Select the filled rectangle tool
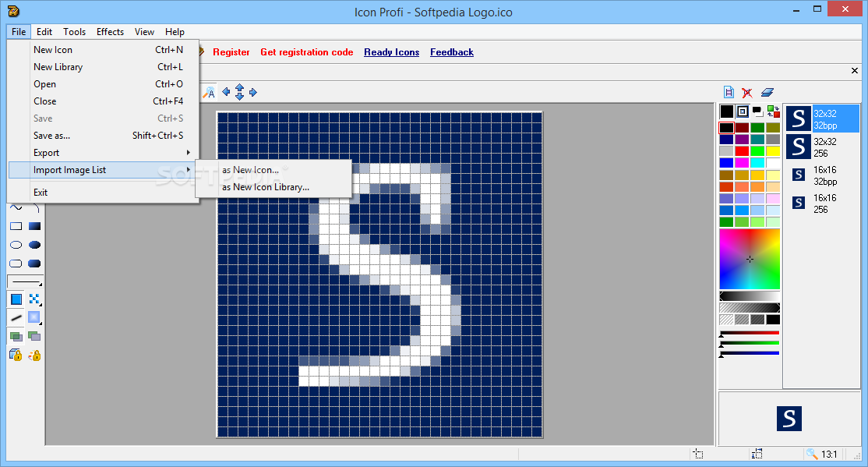Screen dimensions: 868x467 coord(34,226)
